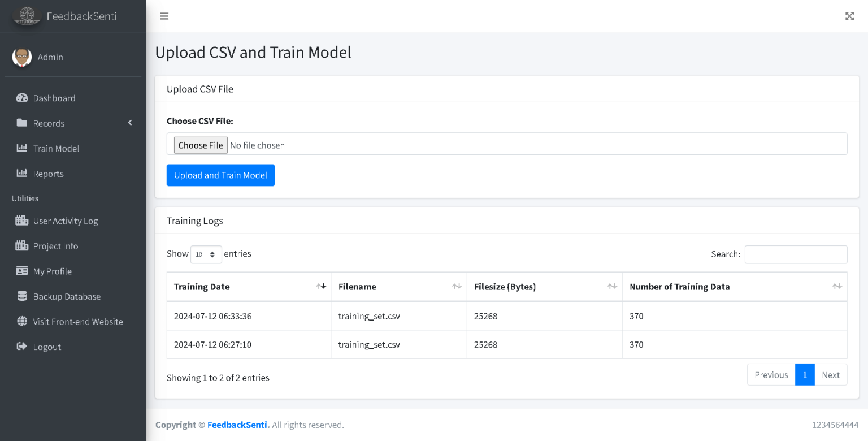
Task: Select the My Profile ID card icon
Action: pyautogui.click(x=21, y=271)
